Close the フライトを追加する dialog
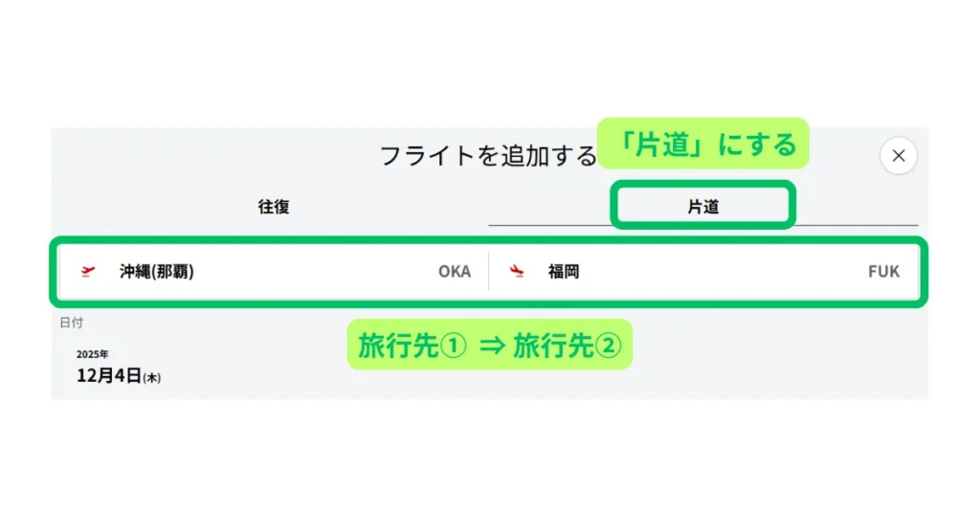 click(898, 155)
